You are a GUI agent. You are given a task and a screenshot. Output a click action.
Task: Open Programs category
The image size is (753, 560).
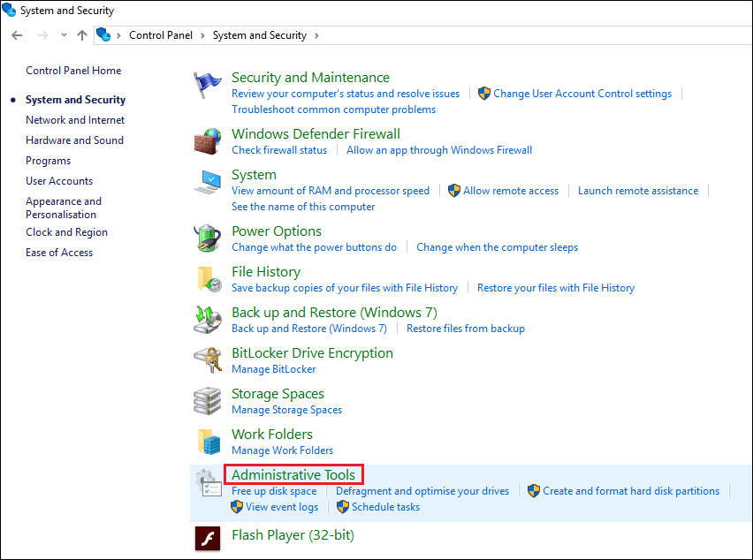[x=48, y=161]
